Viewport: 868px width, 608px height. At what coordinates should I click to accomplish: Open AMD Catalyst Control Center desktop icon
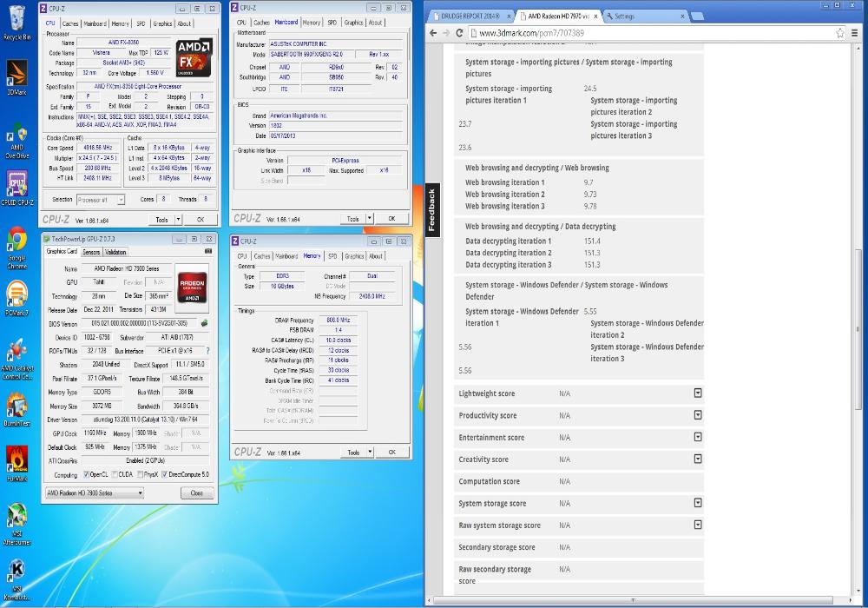(x=17, y=359)
